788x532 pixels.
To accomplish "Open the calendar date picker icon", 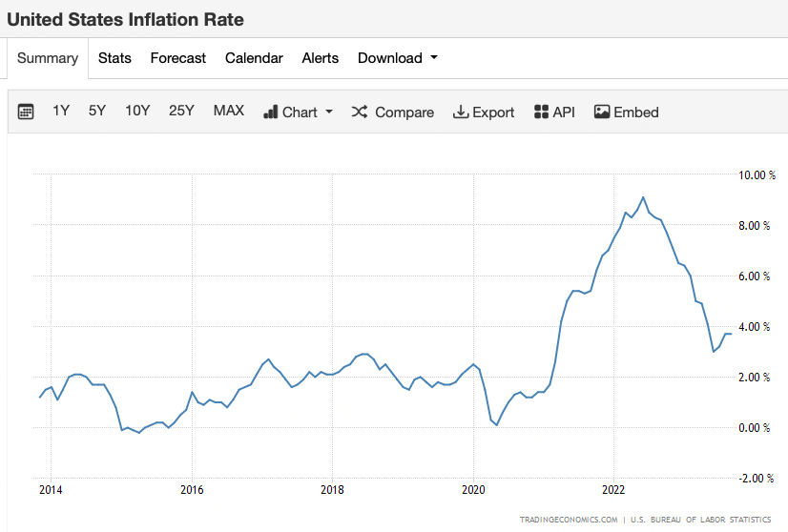I will point(26,112).
